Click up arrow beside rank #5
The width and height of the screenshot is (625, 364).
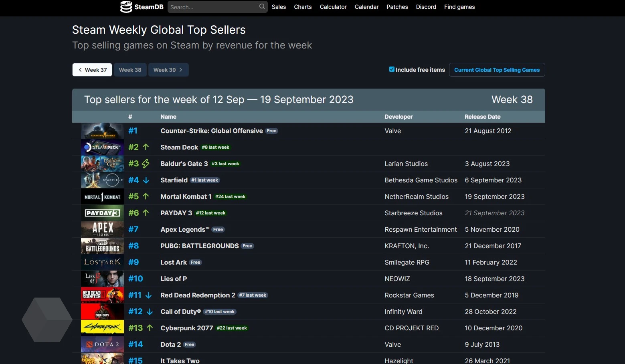click(x=146, y=196)
